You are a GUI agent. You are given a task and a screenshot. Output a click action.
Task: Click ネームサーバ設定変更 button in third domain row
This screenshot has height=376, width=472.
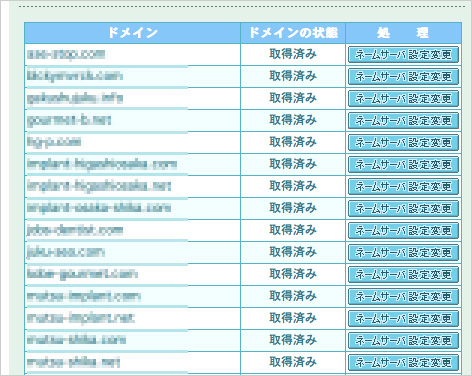coord(403,99)
